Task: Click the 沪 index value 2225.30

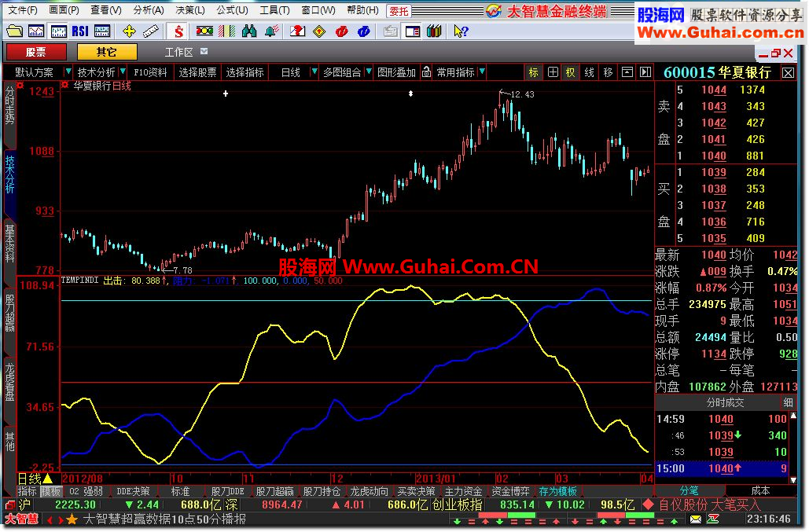Action: click(x=75, y=504)
